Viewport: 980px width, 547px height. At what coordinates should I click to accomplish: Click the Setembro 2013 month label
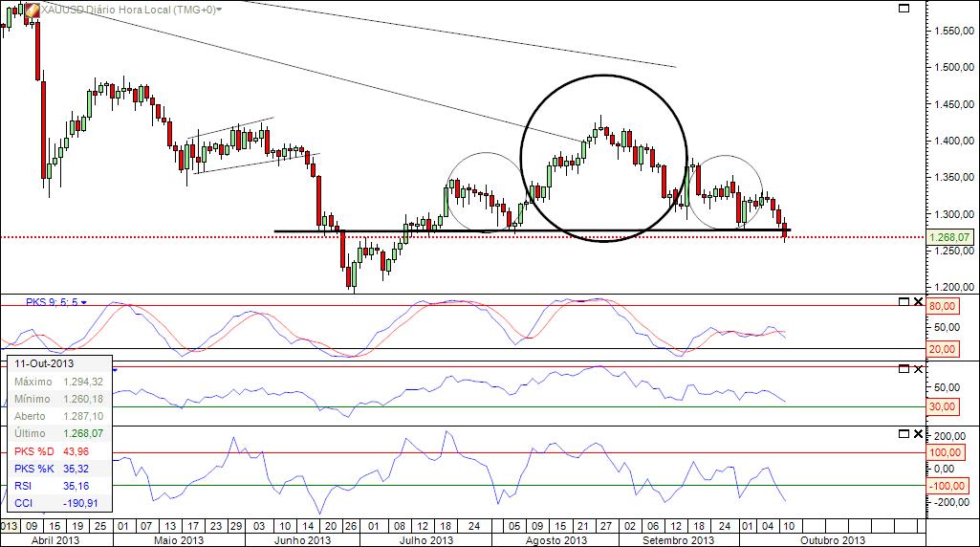tap(678, 540)
